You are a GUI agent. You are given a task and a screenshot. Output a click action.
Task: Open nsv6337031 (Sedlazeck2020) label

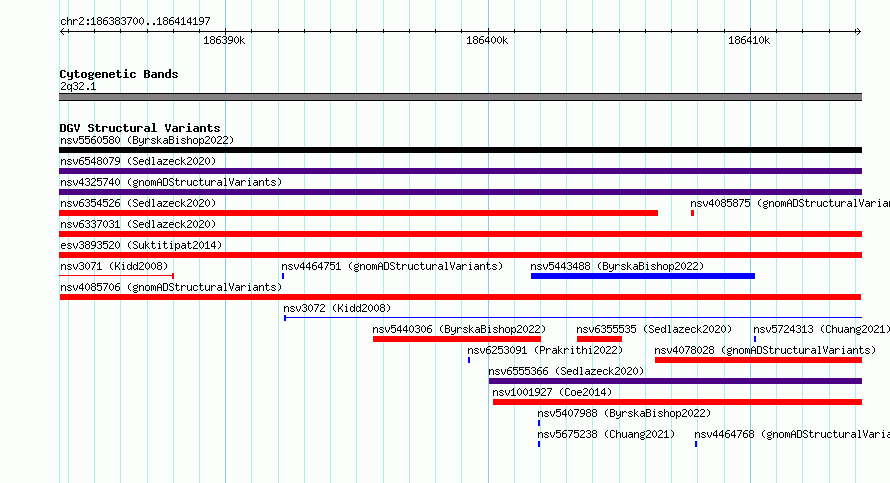pyautogui.click(x=138, y=224)
